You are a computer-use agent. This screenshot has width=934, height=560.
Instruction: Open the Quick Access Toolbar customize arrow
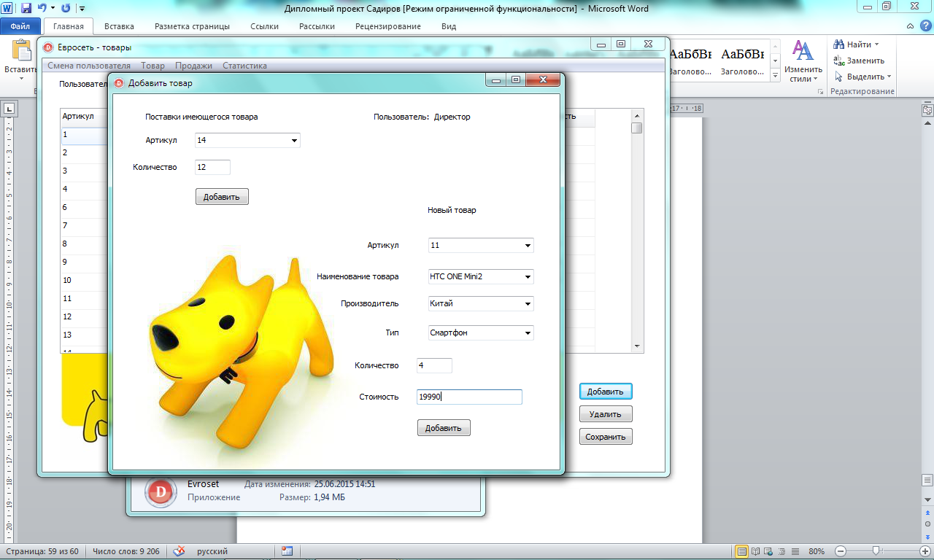click(x=81, y=9)
